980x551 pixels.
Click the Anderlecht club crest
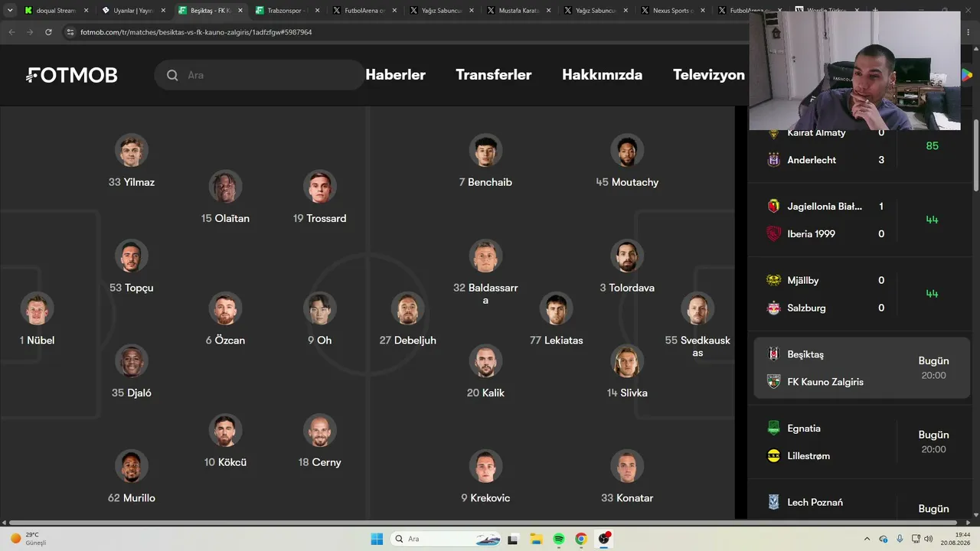(x=773, y=160)
